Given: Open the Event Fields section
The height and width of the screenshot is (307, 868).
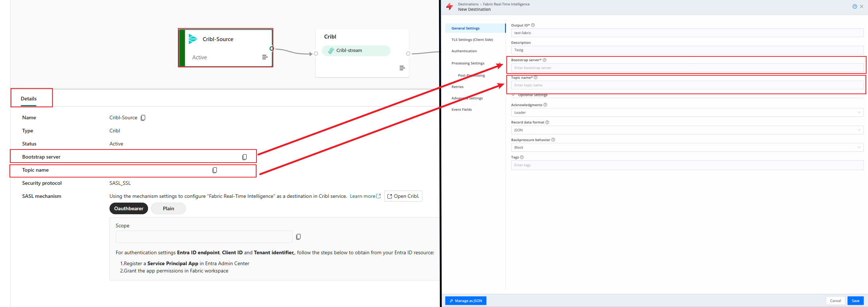Looking at the screenshot, I should pyautogui.click(x=462, y=109).
